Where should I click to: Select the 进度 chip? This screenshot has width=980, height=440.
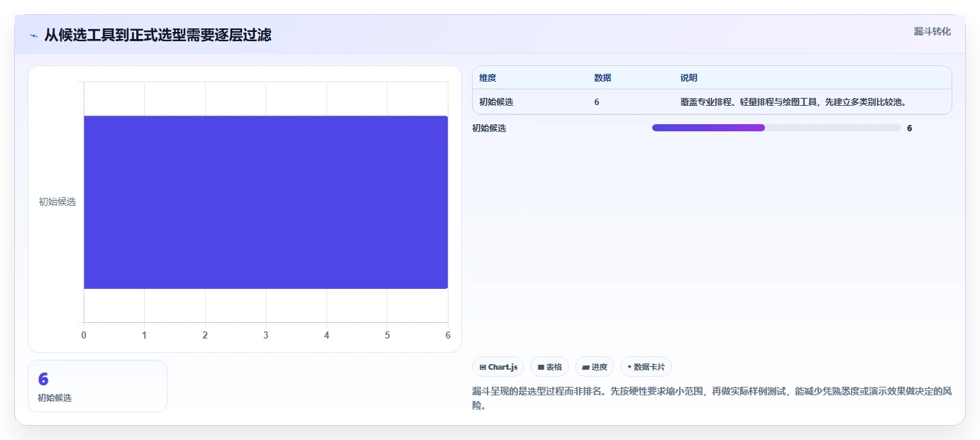pos(595,367)
